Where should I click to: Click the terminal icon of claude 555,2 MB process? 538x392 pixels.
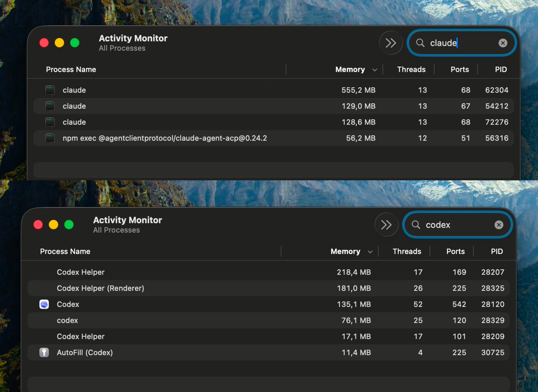point(50,90)
